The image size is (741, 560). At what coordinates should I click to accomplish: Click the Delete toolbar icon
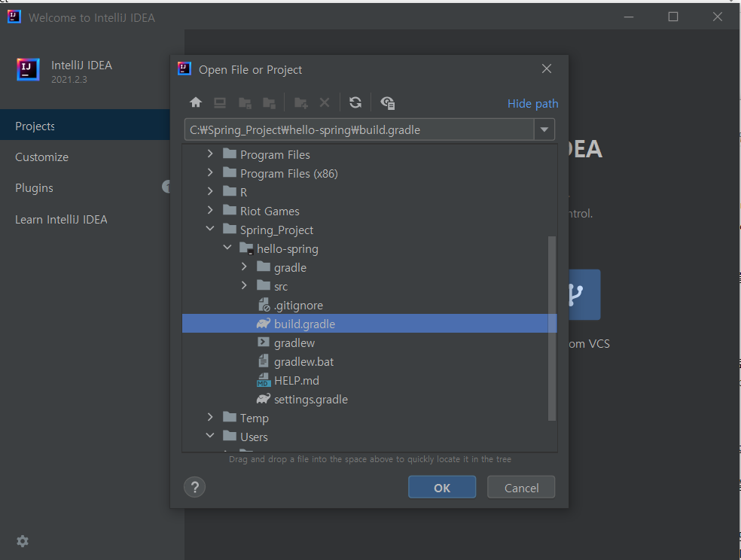(324, 102)
